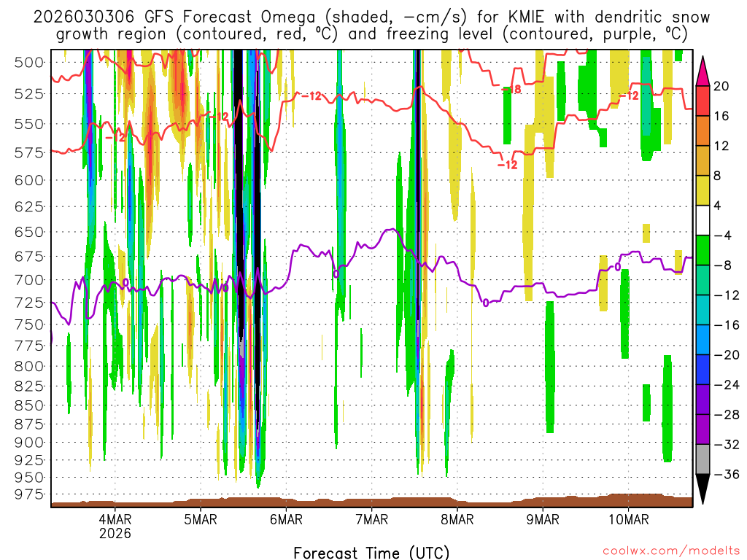
Task: Click the coolwx.com/modelts watermark link
Action: (x=671, y=551)
